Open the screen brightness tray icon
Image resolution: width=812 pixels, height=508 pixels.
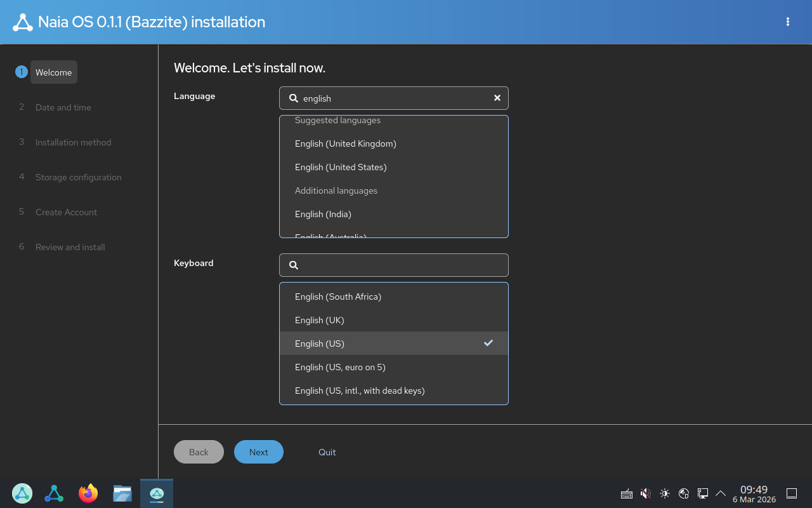click(665, 493)
